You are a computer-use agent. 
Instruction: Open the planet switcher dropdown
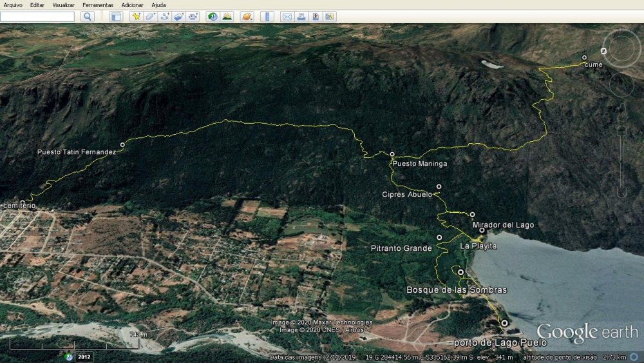tap(247, 17)
